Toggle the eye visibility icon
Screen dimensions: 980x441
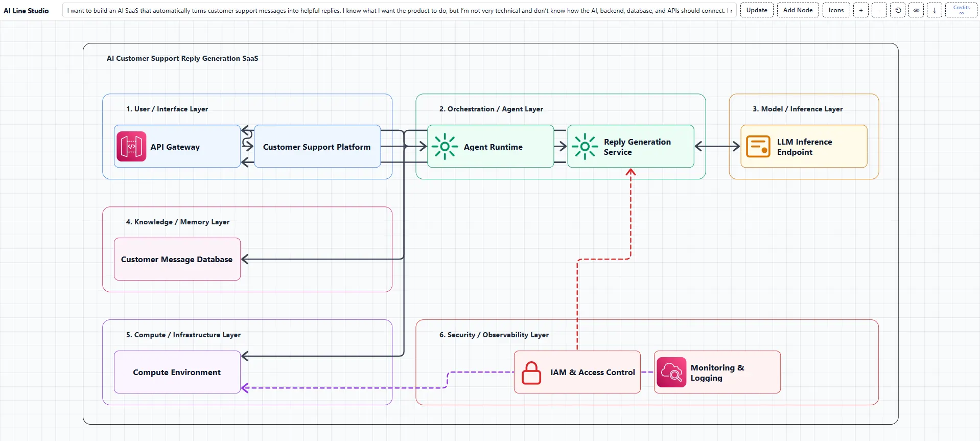pos(916,10)
